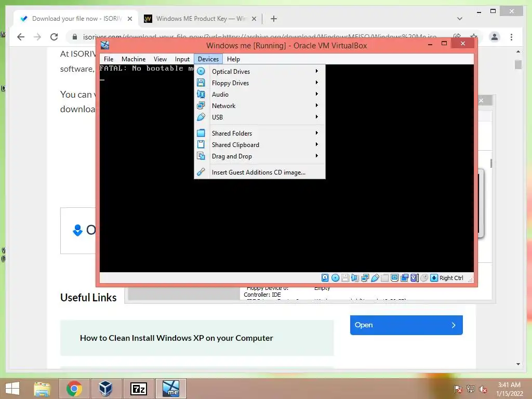Screen dimensions: 532x399
Task: Open the Windows Start button
Action: pos(12,389)
